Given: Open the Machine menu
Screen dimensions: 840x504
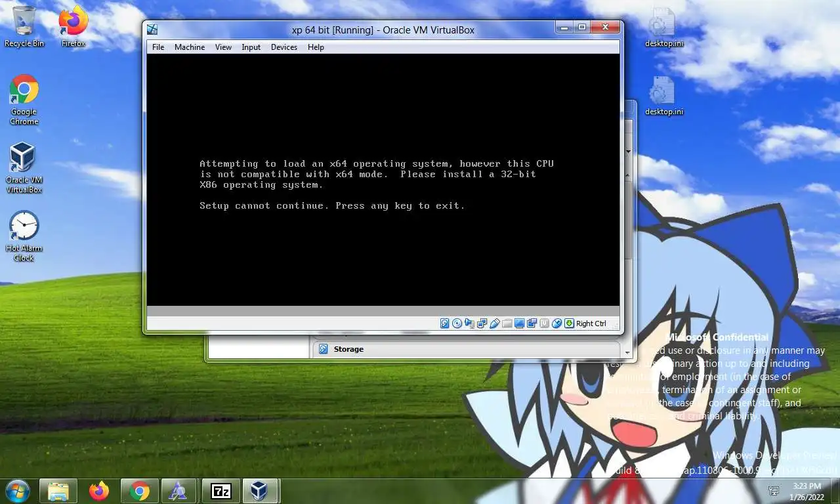Looking at the screenshot, I should [190, 47].
